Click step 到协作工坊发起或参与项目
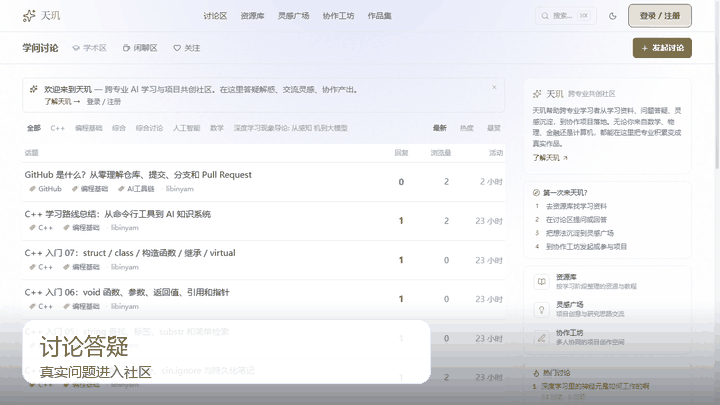 pyautogui.click(x=586, y=247)
